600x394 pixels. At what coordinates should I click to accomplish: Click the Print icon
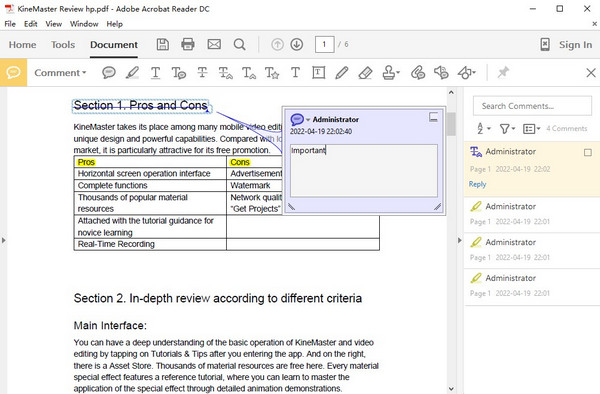click(x=188, y=44)
